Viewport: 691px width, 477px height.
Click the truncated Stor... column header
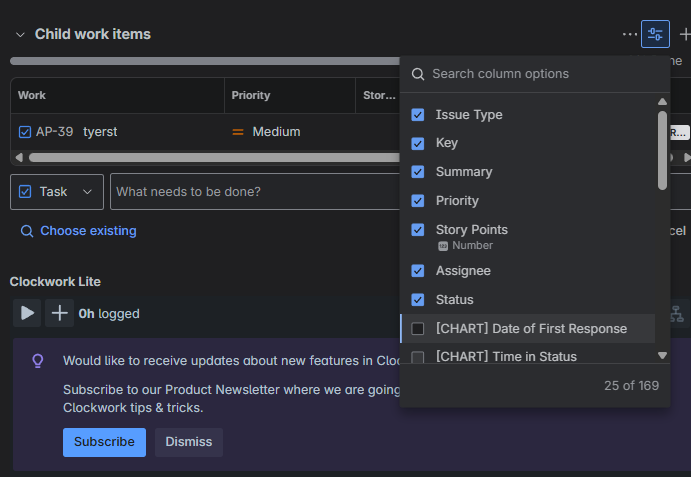(379, 95)
